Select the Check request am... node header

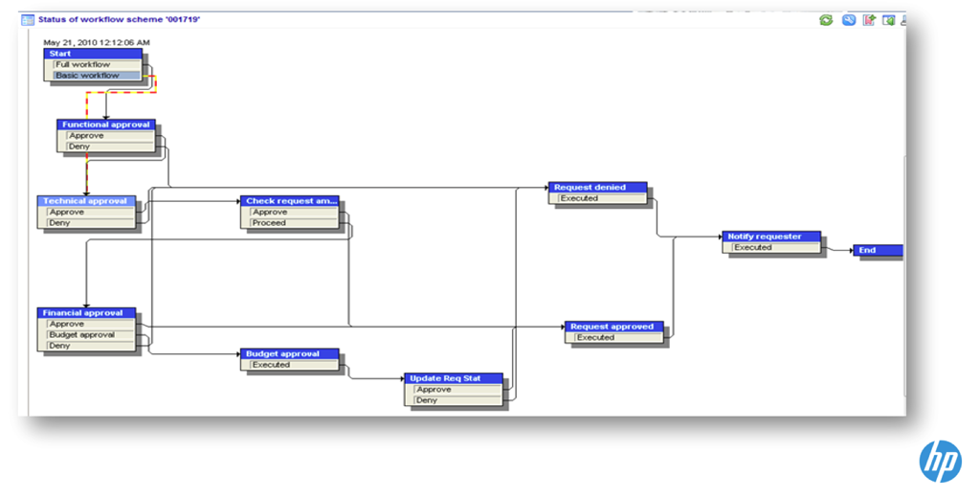[290, 201]
